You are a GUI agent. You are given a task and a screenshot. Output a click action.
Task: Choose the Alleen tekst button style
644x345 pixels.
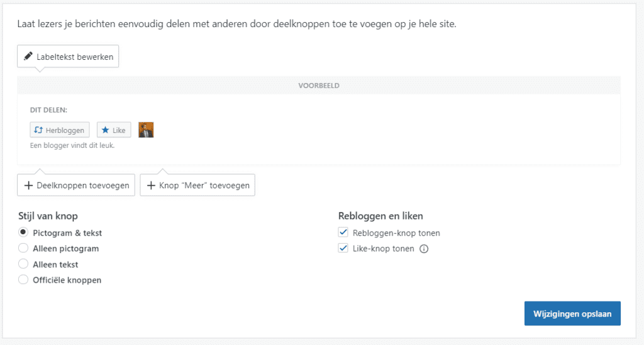(23, 264)
